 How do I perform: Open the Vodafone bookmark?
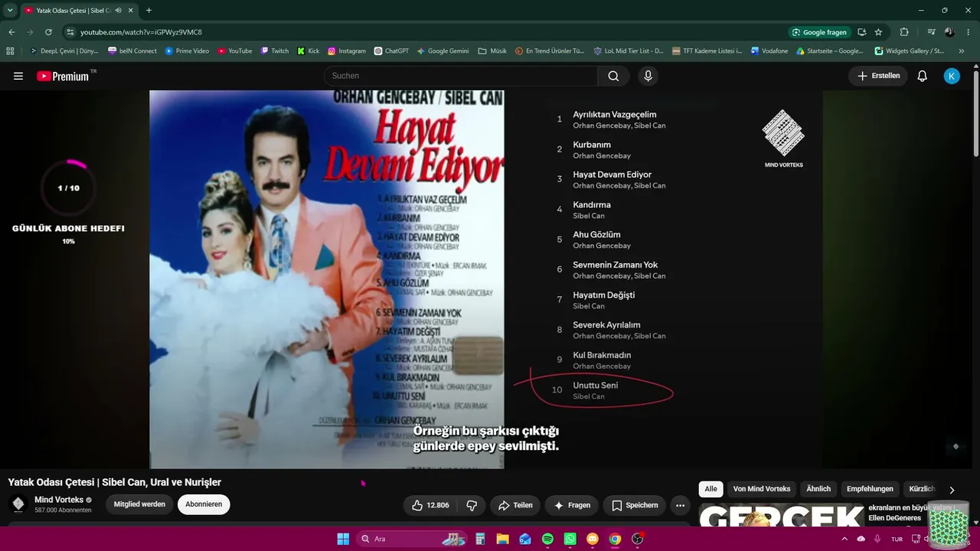click(x=769, y=51)
